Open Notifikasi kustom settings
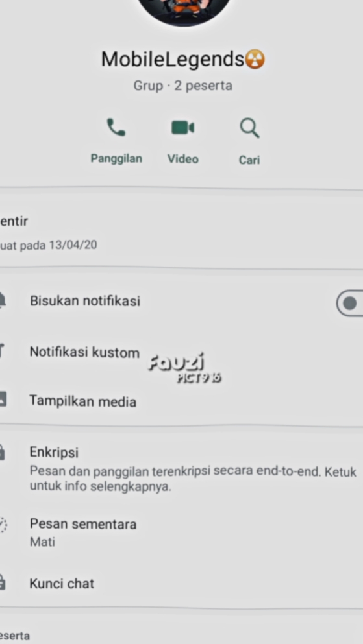 [181, 352]
